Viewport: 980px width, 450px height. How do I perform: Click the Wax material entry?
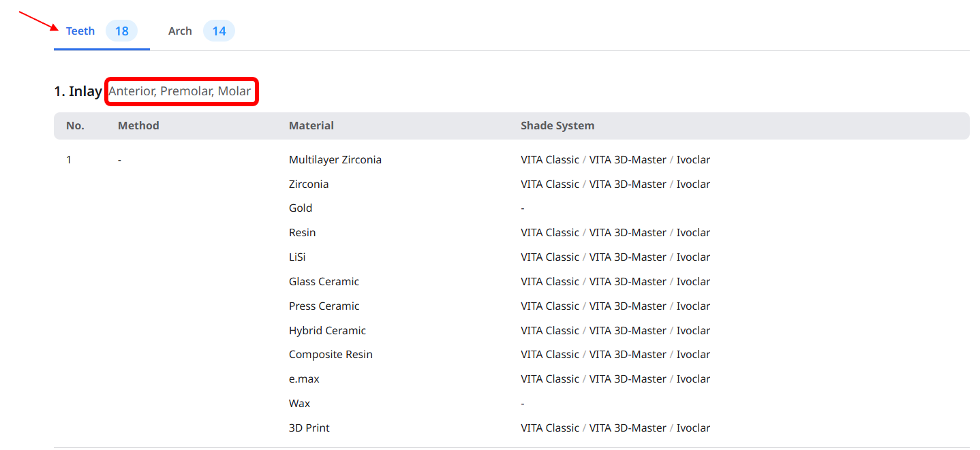click(x=299, y=404)
